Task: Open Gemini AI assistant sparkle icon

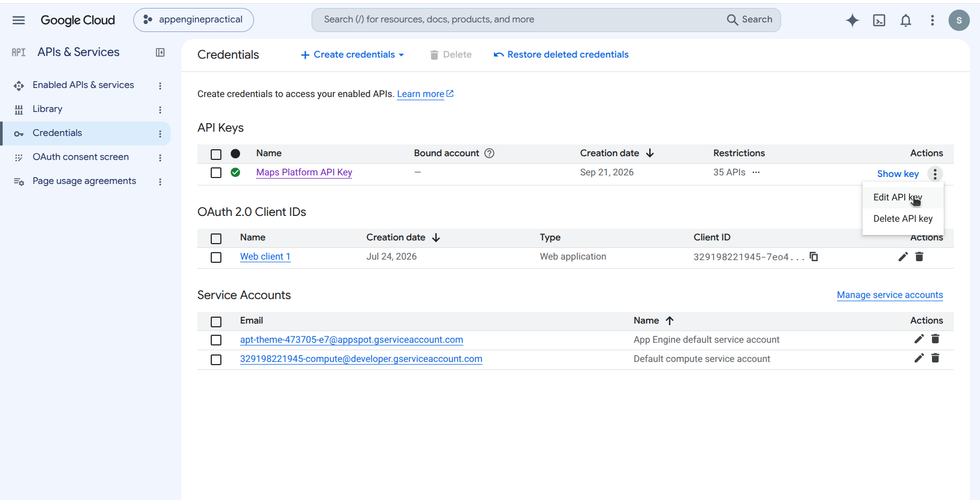Action: (852, 20)
